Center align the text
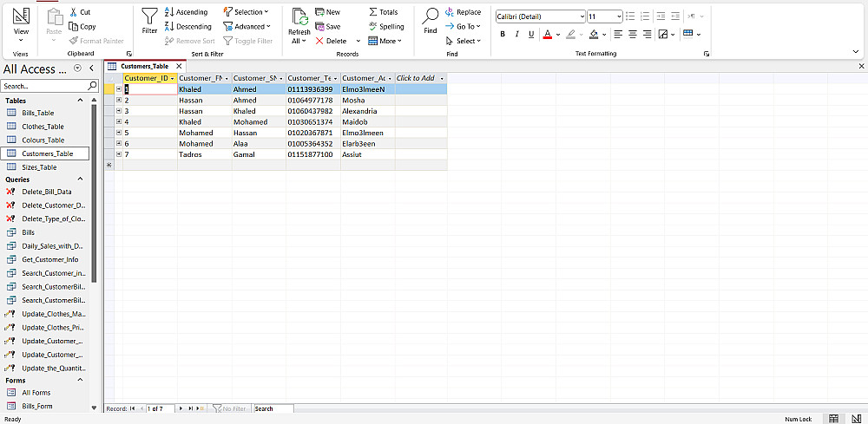This screenshot has width=868, height=424. 632,35
